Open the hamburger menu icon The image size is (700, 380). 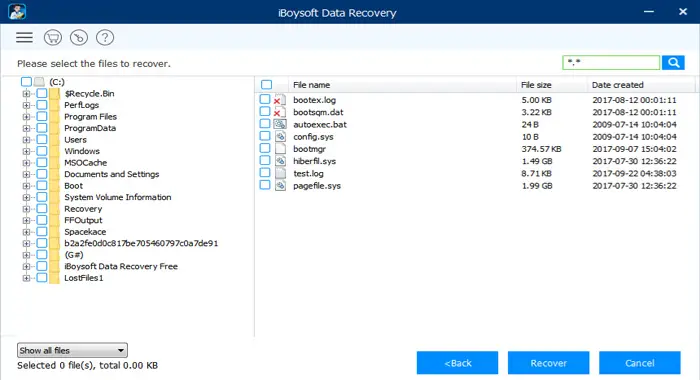point(24,38)
